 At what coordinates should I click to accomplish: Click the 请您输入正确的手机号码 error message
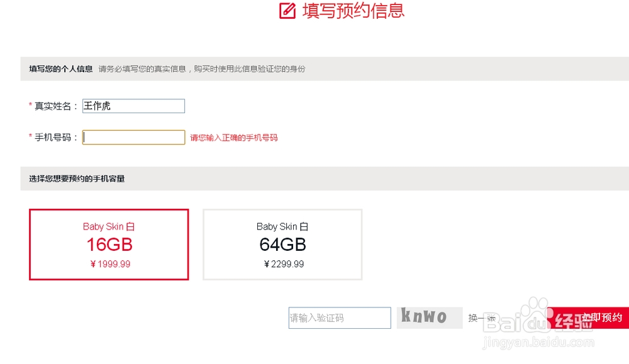click(235, 137)
